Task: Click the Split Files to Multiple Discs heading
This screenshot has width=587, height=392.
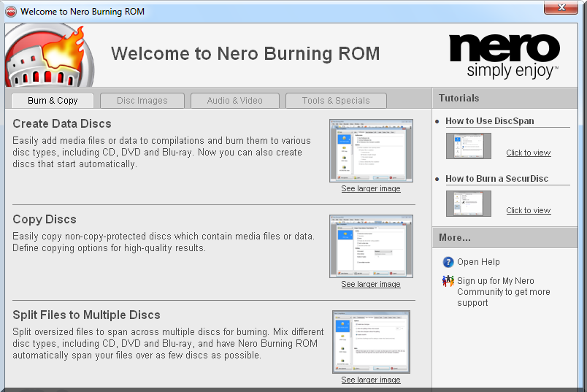Action: click(x=86, y=315)
